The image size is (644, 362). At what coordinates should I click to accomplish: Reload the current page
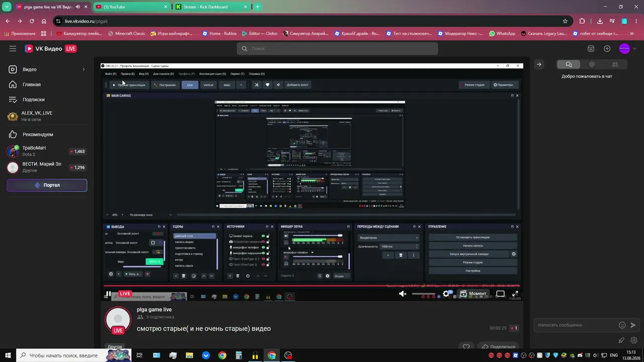click(32, 21)
